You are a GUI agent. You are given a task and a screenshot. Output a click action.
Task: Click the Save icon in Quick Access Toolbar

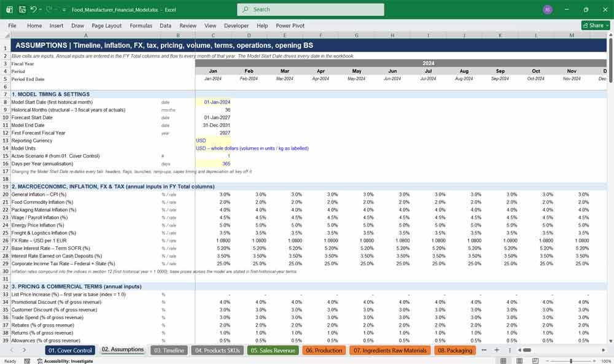pyautogui.click(x=22, y=9)
